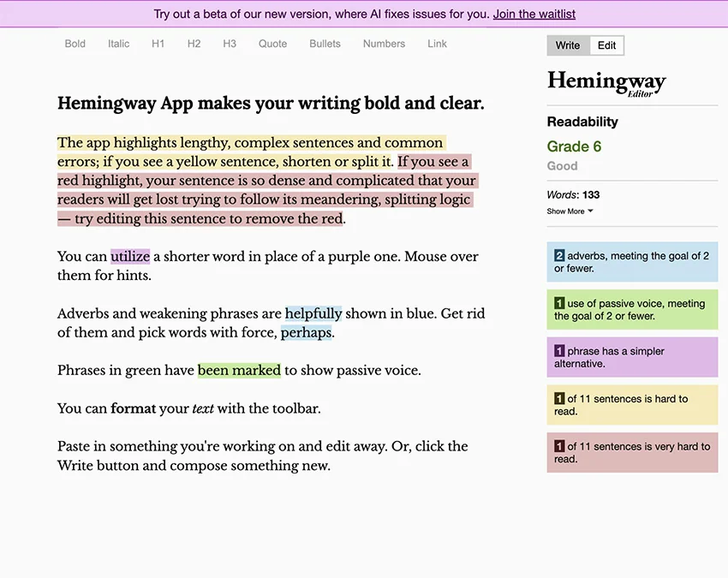Click the blue highlighted word helpfully
Image resolution: width=728 pixels, height=578 pixels.
pyautogui.click(x=313, y=313)
